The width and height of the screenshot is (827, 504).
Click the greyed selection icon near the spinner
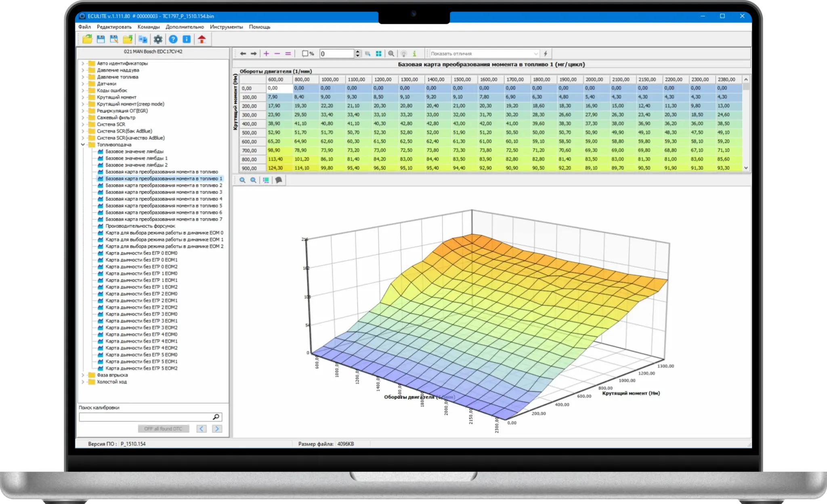[x=368, y=53]
